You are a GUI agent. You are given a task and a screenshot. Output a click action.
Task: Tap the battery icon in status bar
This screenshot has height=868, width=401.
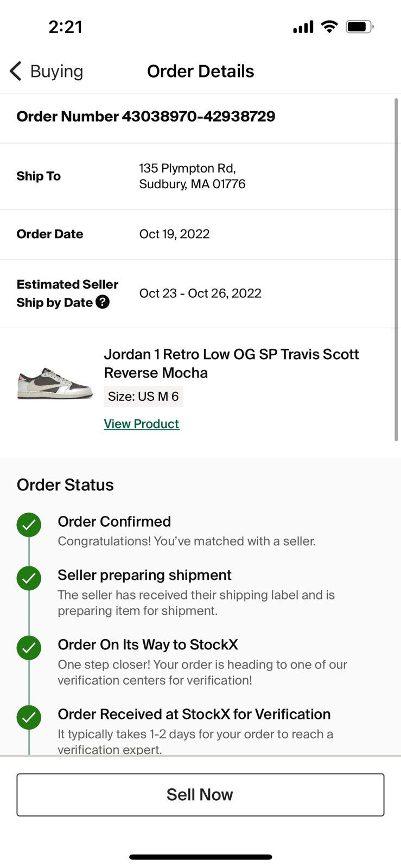pyautogui.click(x=359, y=27)
